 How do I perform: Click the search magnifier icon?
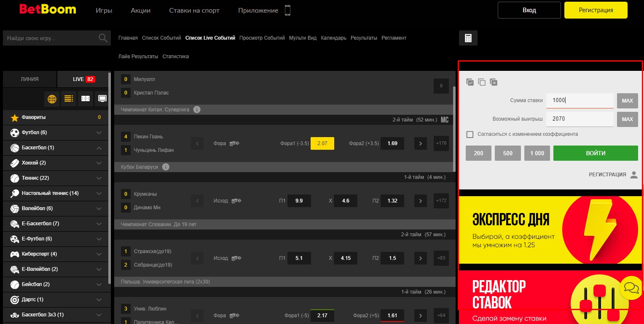click(x=103, y=38)
